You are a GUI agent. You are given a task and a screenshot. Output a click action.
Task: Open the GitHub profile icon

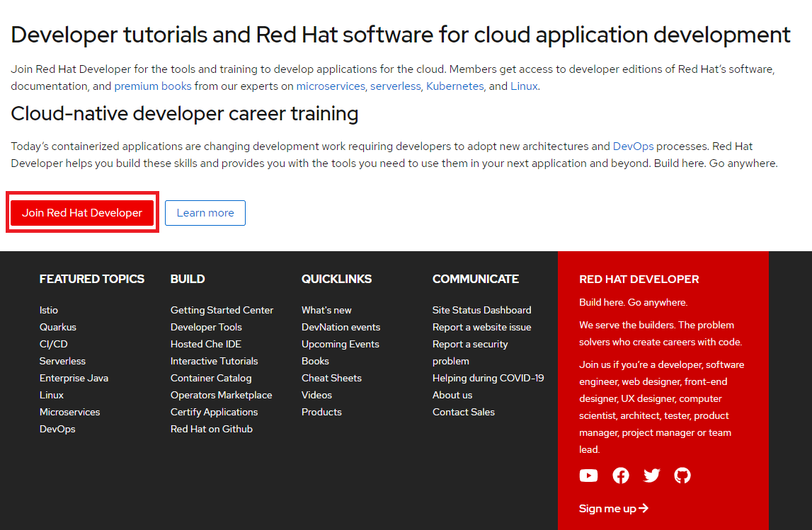click(x=682, y=475)
